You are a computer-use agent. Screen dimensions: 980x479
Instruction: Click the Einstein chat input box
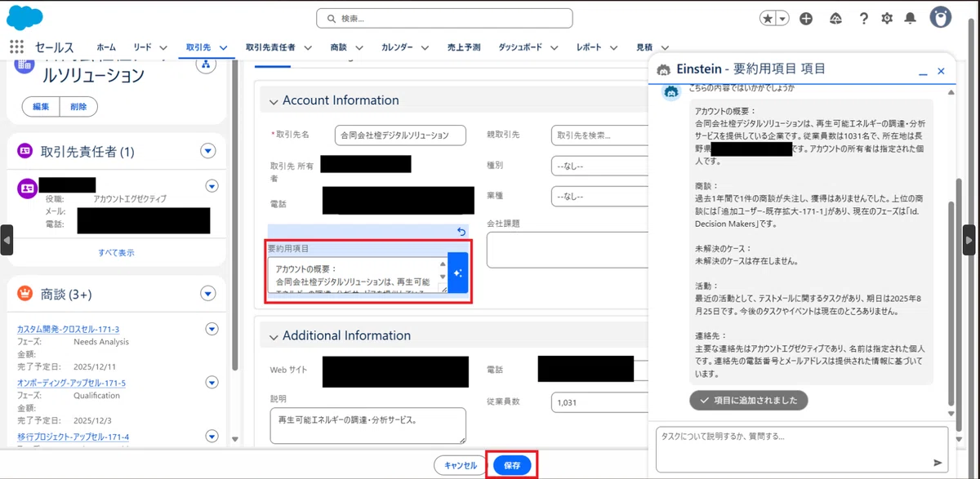[802, 449]
